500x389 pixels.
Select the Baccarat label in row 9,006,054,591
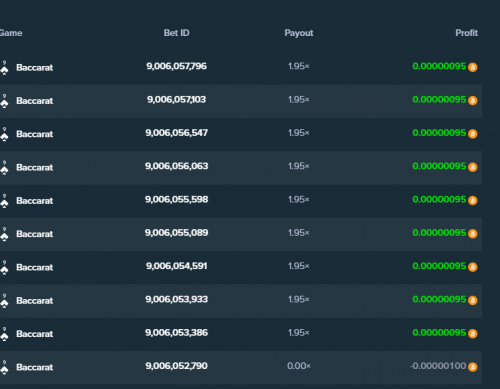[x=35, y=268]
